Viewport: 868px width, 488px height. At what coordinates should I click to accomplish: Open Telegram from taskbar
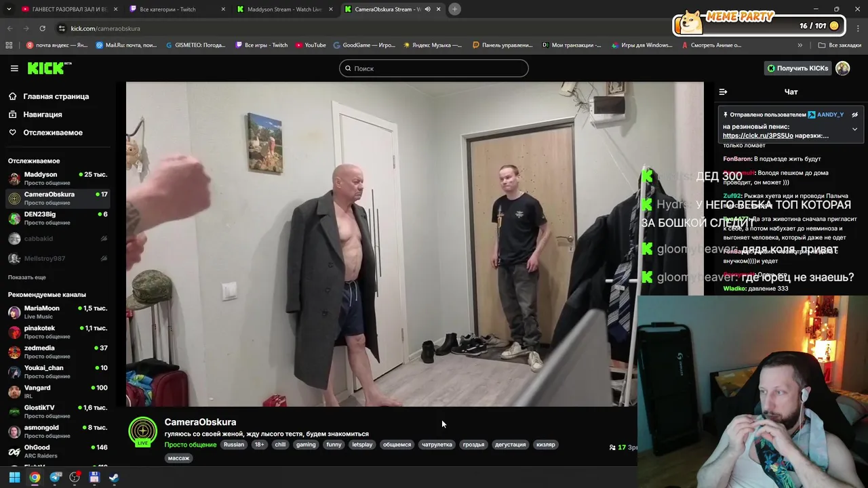tap(55, 478)
